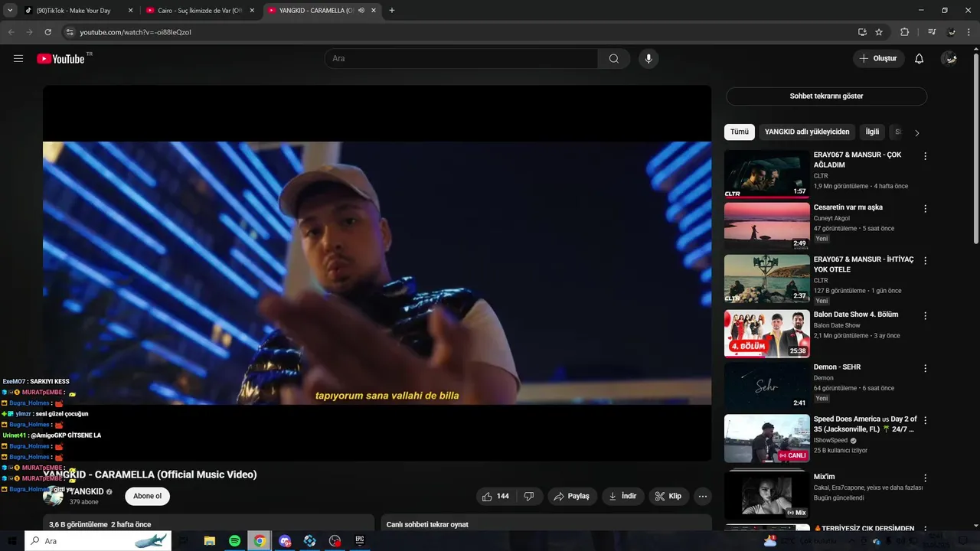Click the Chrome address bar URL

click(x=136, y=32)
